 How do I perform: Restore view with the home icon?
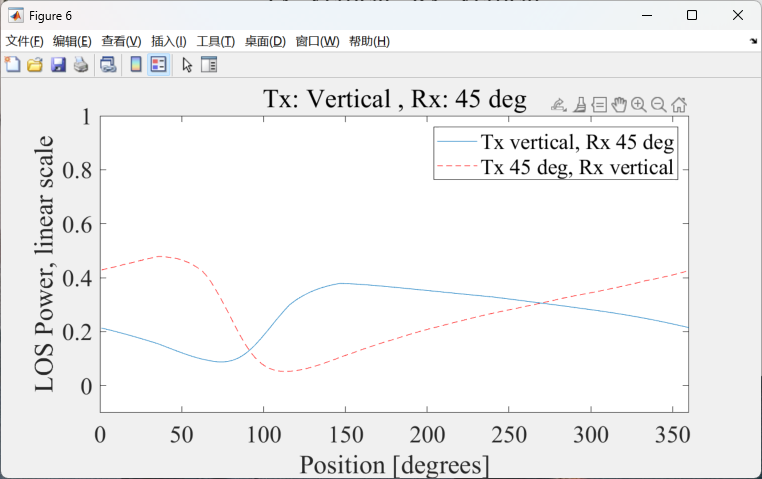(679, 104)
